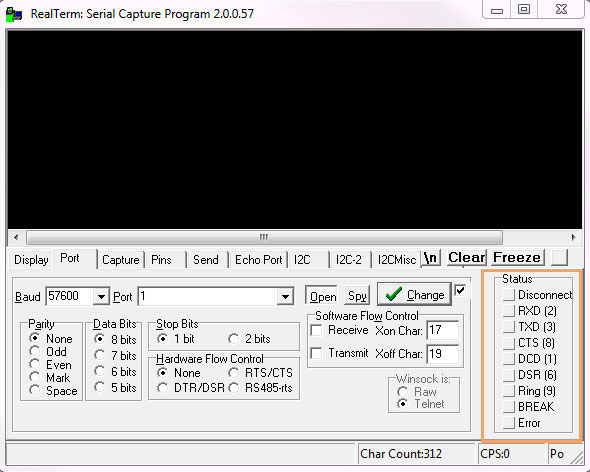Select RTS/CTS hardware flow control

click(x=234, y=373)
